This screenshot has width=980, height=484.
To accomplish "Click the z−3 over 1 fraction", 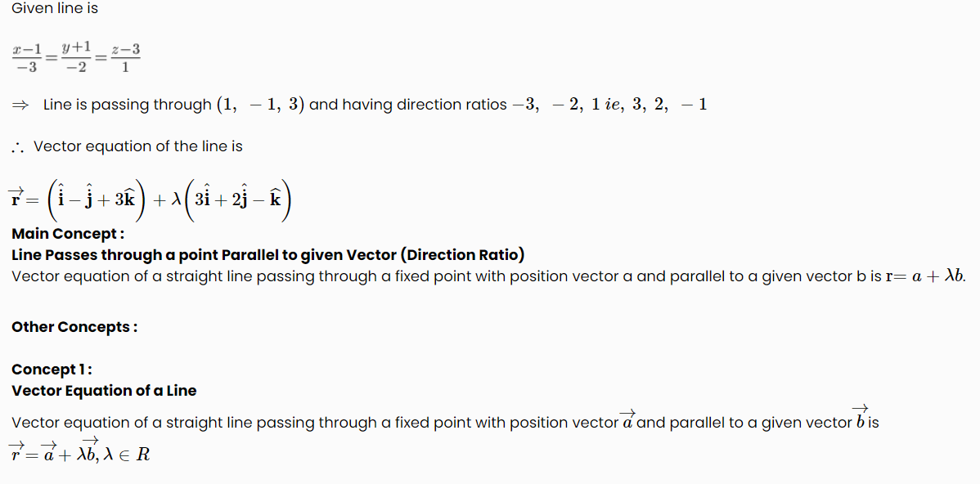I will (126, 58).
